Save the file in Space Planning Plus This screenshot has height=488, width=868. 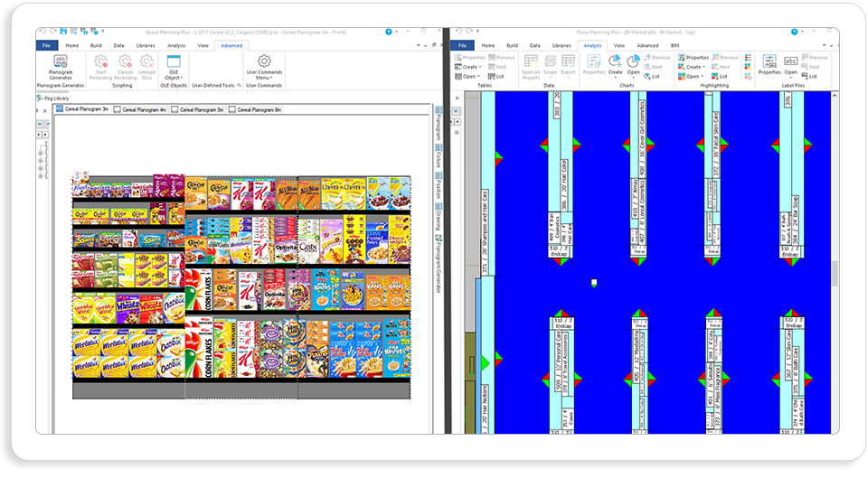63,32
